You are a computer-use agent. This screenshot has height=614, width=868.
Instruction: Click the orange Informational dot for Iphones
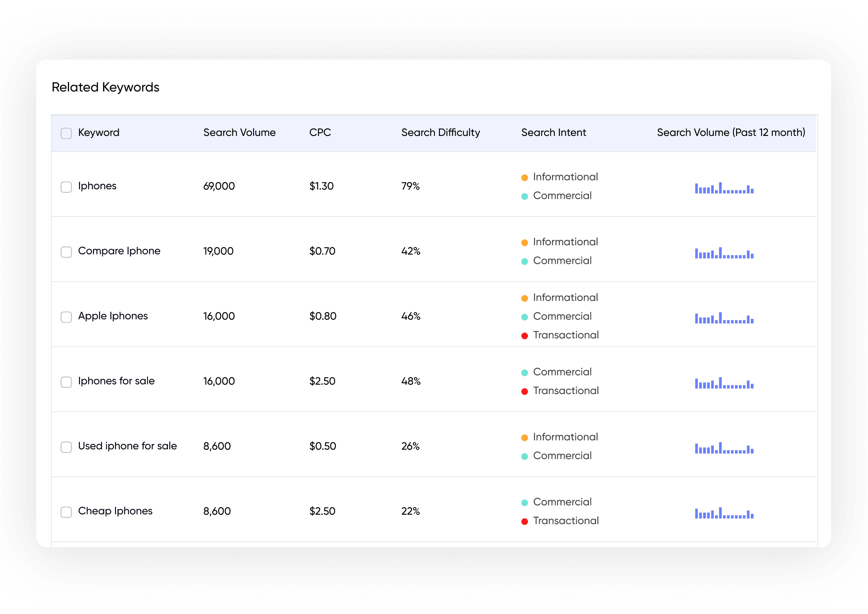tap(525, 178)
